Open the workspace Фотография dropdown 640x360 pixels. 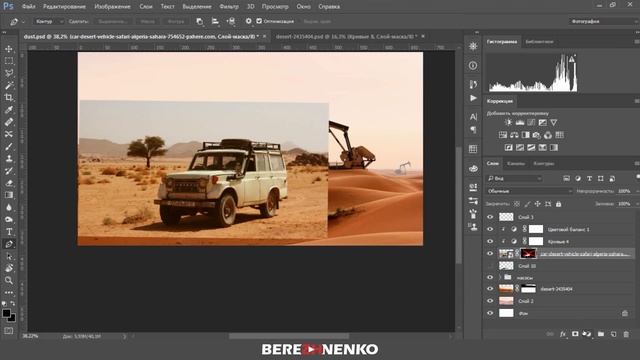tap(603, 21)
